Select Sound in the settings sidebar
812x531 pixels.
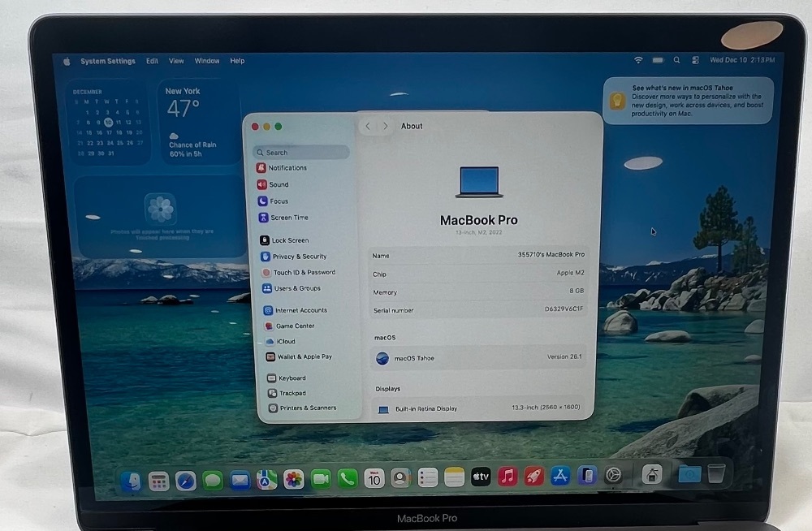point(279,184)
